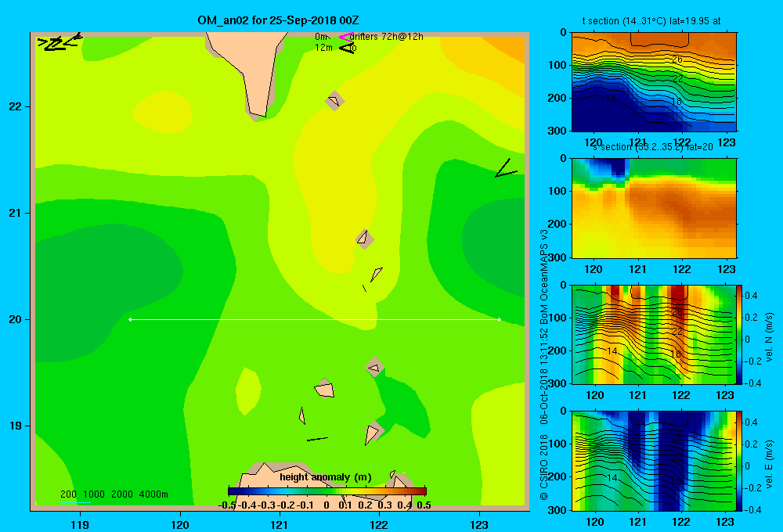Click longitude label 122 under salinity section

click(x=682, y=269)
